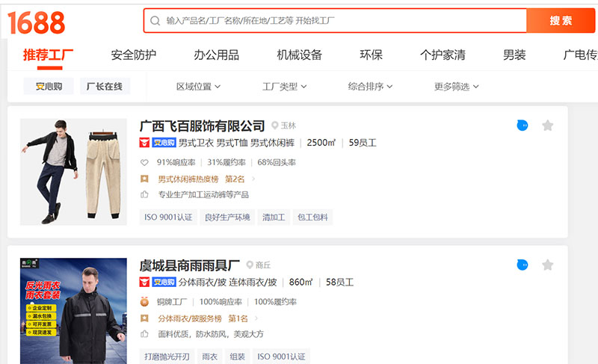Open 广西飞百服饰有限公司 factory page
Screen dimensions: 598x364
coord(202,126)
